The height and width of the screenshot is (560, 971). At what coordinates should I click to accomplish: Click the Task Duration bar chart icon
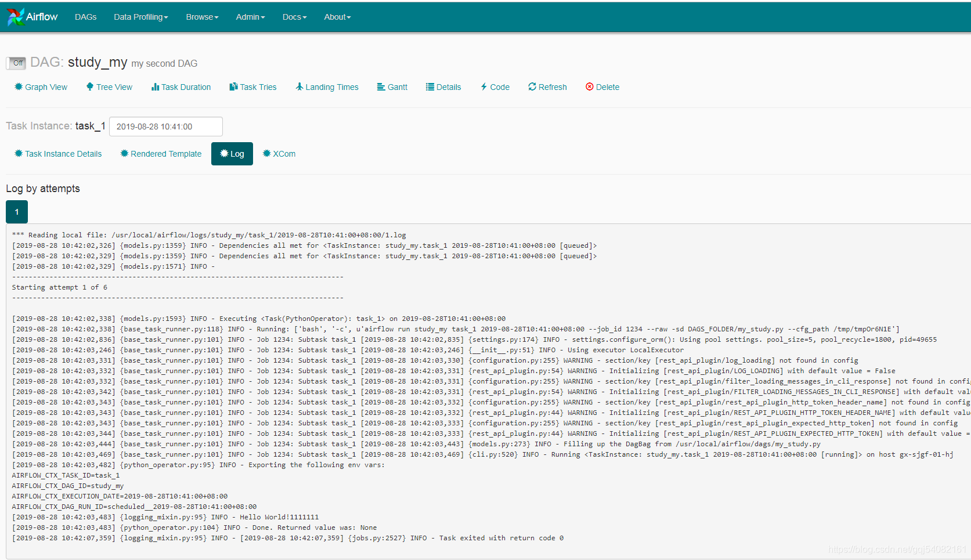pos(155,86)
